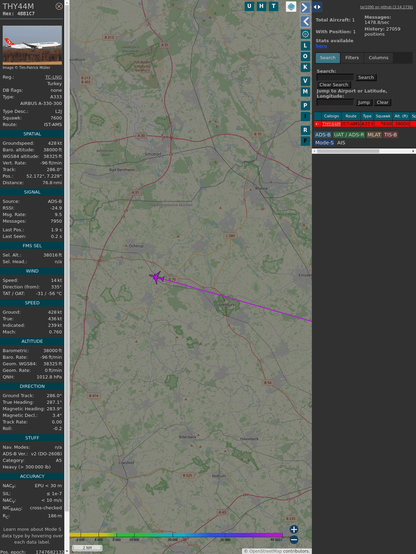Open the tar1090 on github link
This screenshot has width=416, height=554.
pyautogui.click(x=386, y=7)
